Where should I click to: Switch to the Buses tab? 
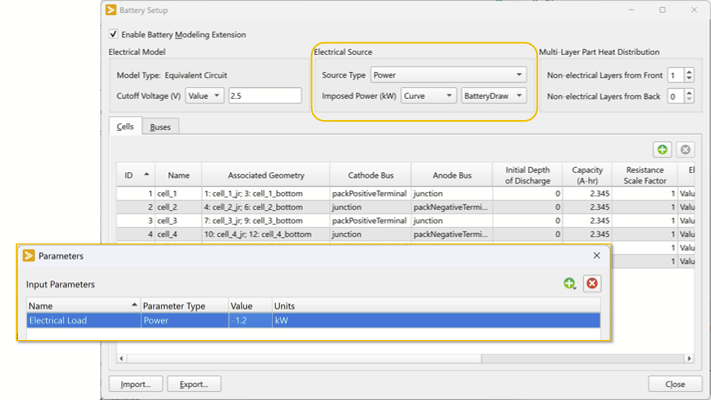[x=159, y=127]
